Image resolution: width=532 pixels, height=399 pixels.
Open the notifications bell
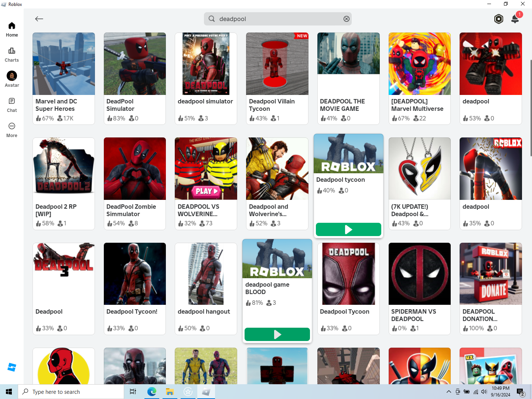click(x=515, y=18)
